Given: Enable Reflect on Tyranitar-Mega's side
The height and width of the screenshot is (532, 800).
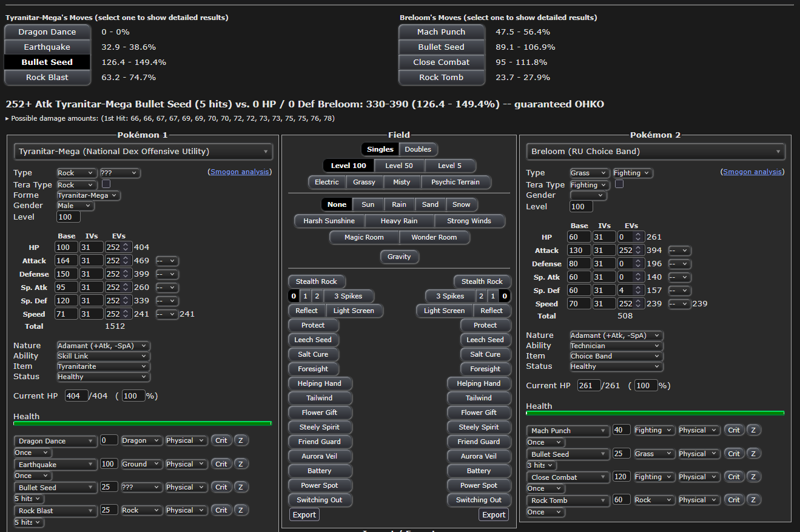Looking at the screenshot, I should pyautogui.click(x=307, y=311).
